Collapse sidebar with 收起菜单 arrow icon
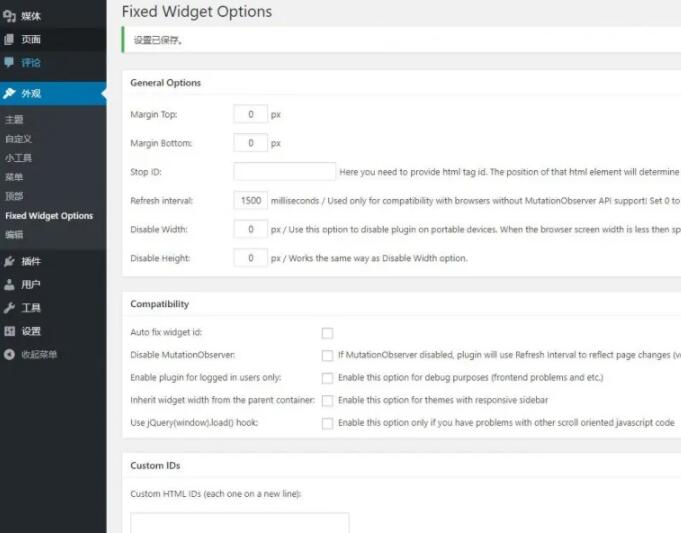This screenshot has width=681, height=533. click(9, 354)
